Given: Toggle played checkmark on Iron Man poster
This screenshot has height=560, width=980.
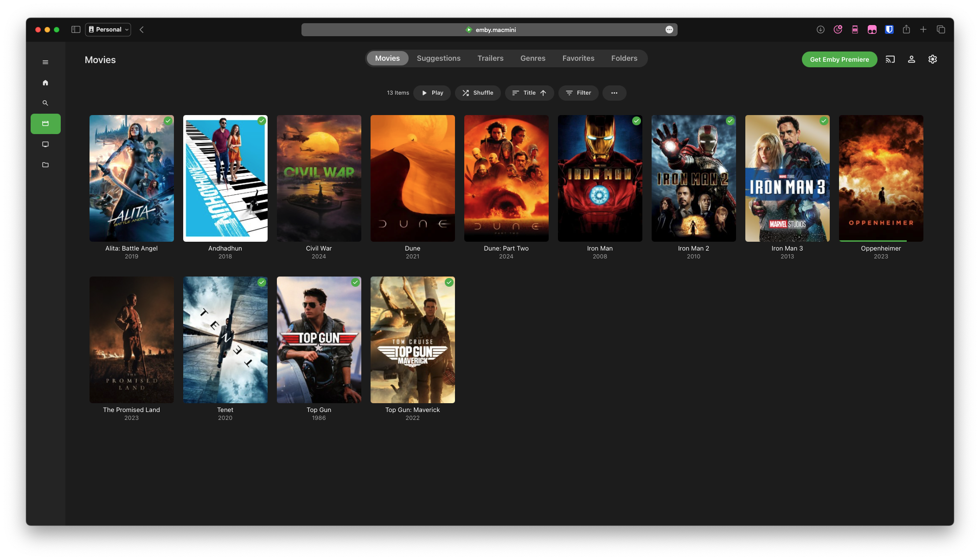Looking at the screenshot, I should (636, 121).
